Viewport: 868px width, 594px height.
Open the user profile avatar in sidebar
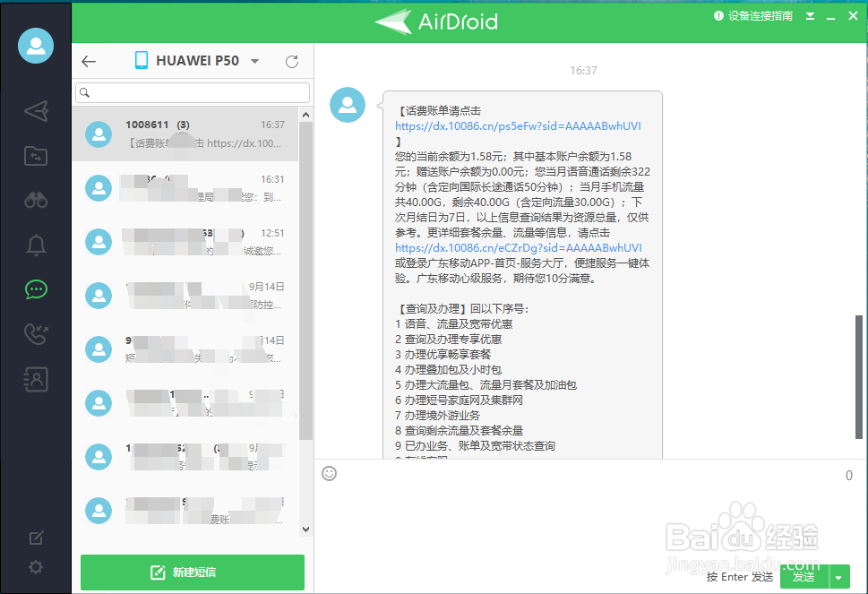click(36, 46)
